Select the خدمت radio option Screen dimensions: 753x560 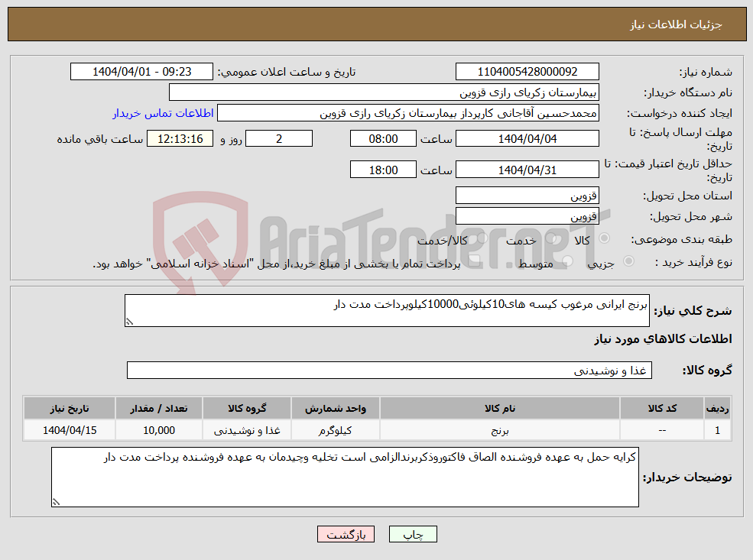click(x=551, y=238)
